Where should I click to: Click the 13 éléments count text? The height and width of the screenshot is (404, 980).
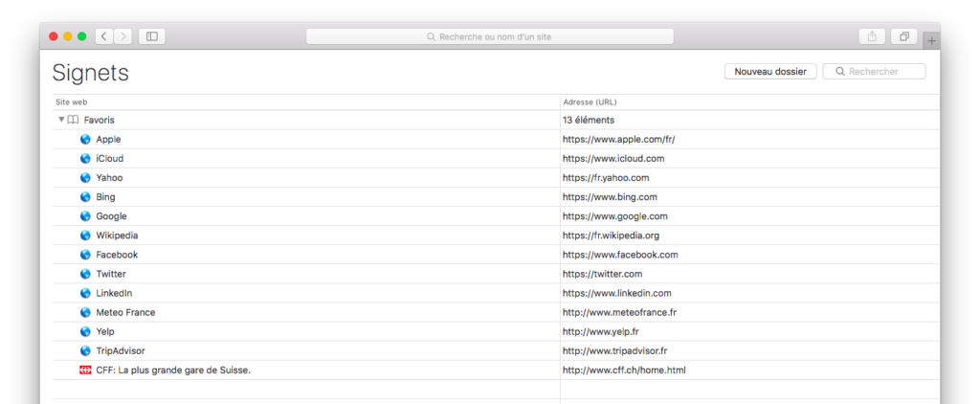tap(589, 120)
